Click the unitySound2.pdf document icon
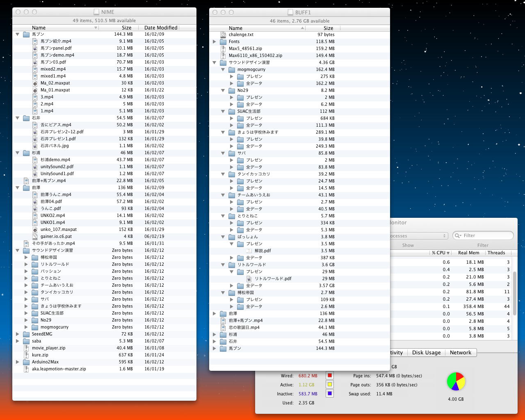525x420 pixels. coord(35,167)
